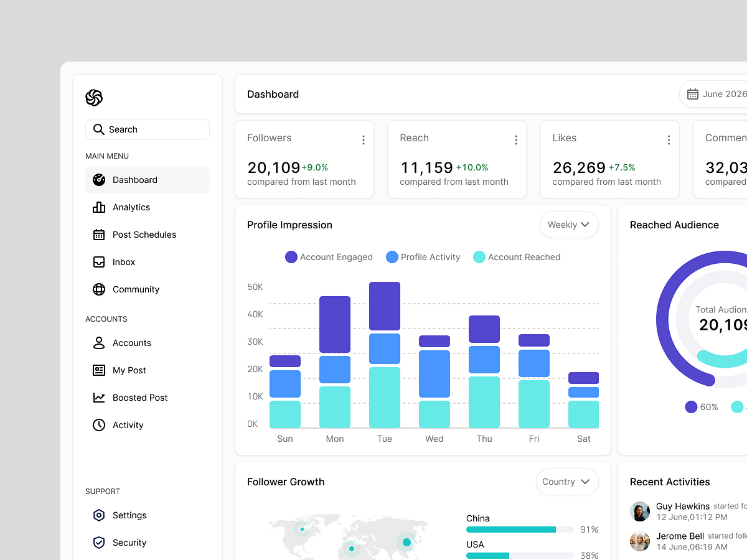Click inside the Search field
The height and width of the screenshot is (560, 747).
148,129
